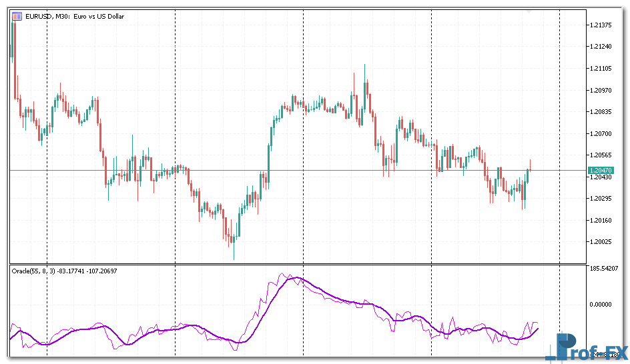
Task: Click the chart window icon beside EURUSD
Action: coord(17,16)
